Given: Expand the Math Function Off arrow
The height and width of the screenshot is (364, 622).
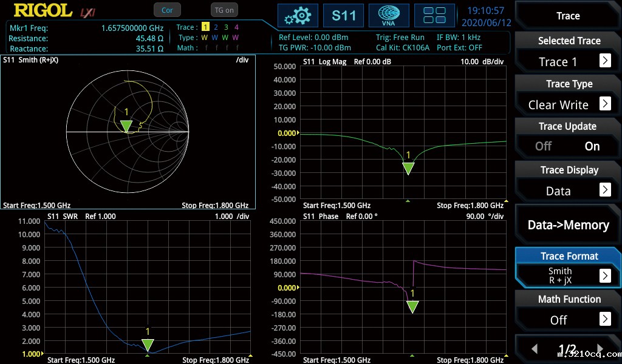Looking at the screenshot, I should 605,319.
